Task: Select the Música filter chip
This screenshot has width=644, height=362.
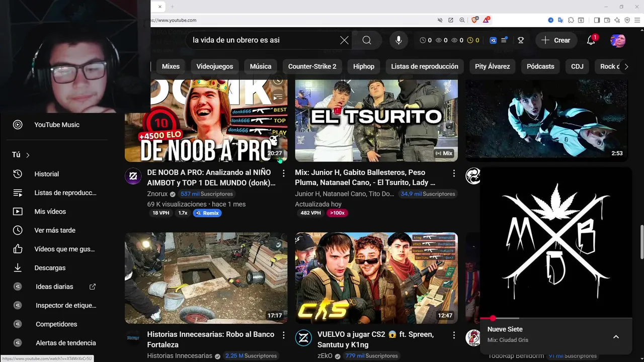Action: click(261, 66)
